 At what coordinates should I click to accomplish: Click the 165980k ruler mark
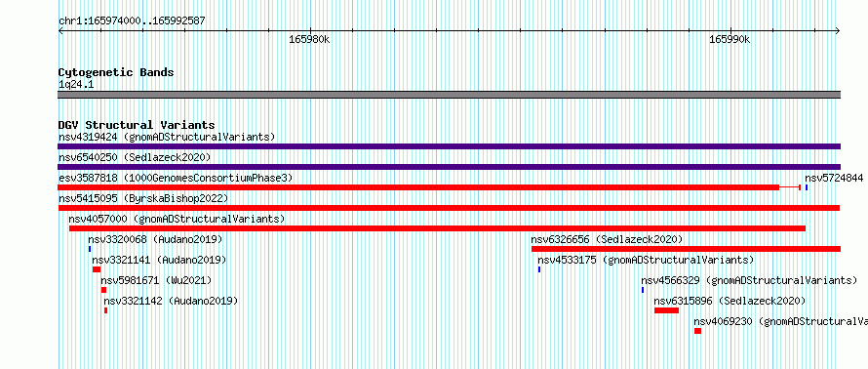[x=310, y=39]
